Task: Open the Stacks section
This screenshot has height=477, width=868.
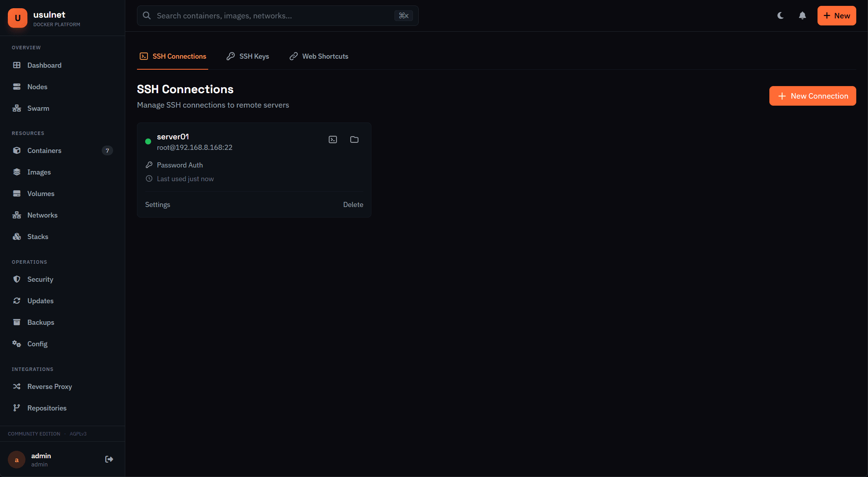Action: point(38,236)
